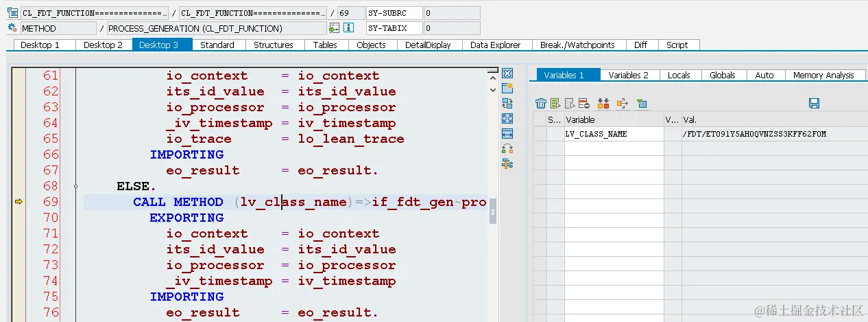Switch to Globals tab
The height and width of the screenshot is (322, 868).
coord(723,75)
